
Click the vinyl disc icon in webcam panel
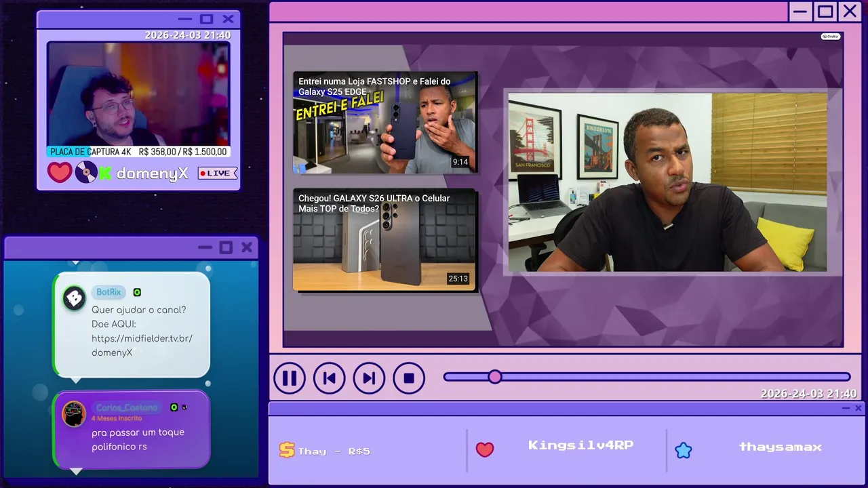point(86,172)
